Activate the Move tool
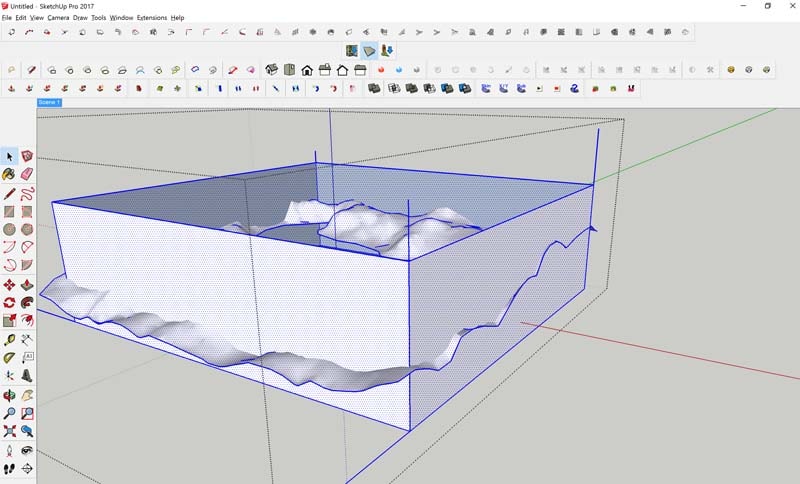Screen dimensions: 800x484 (x=9, y=285)
